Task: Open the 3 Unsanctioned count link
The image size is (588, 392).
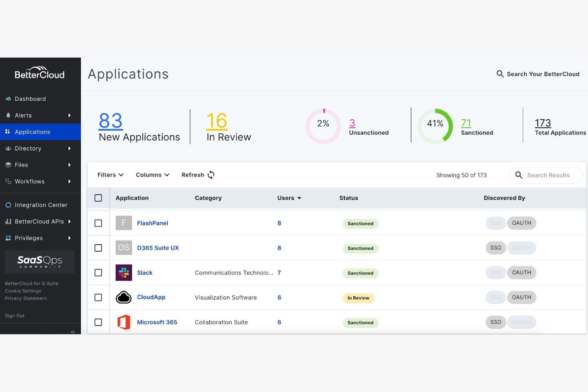Action: pyautogui.click(x=352, y=123)
